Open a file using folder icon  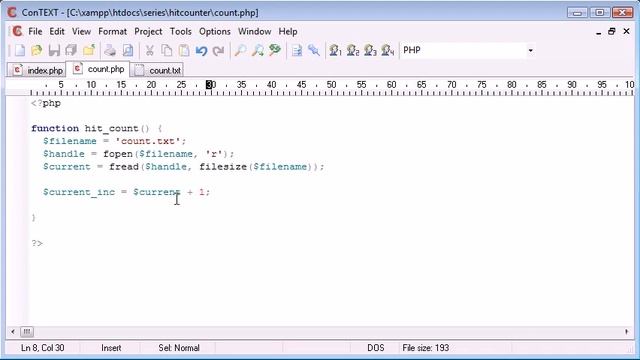[x=37, y=51]
